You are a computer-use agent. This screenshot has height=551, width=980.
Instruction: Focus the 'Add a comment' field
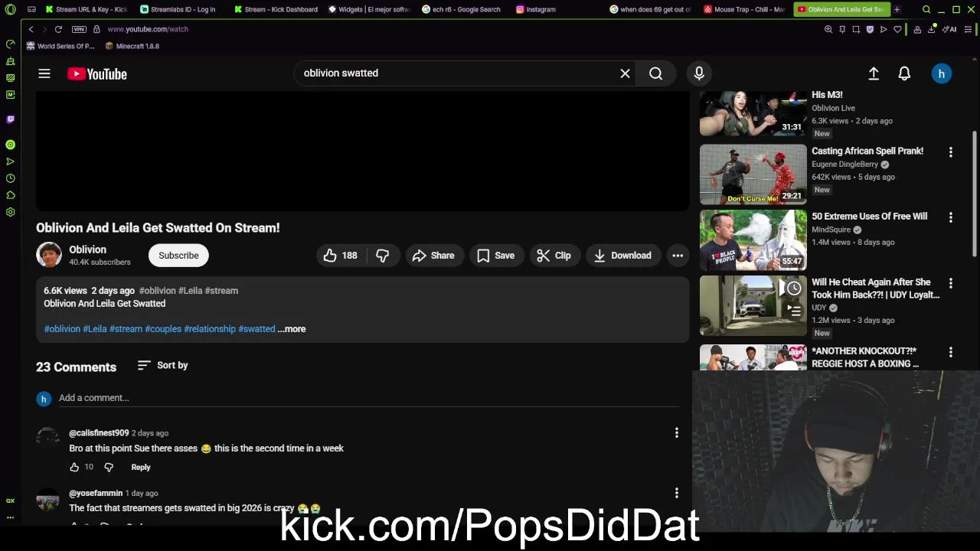tap(369, 398)
